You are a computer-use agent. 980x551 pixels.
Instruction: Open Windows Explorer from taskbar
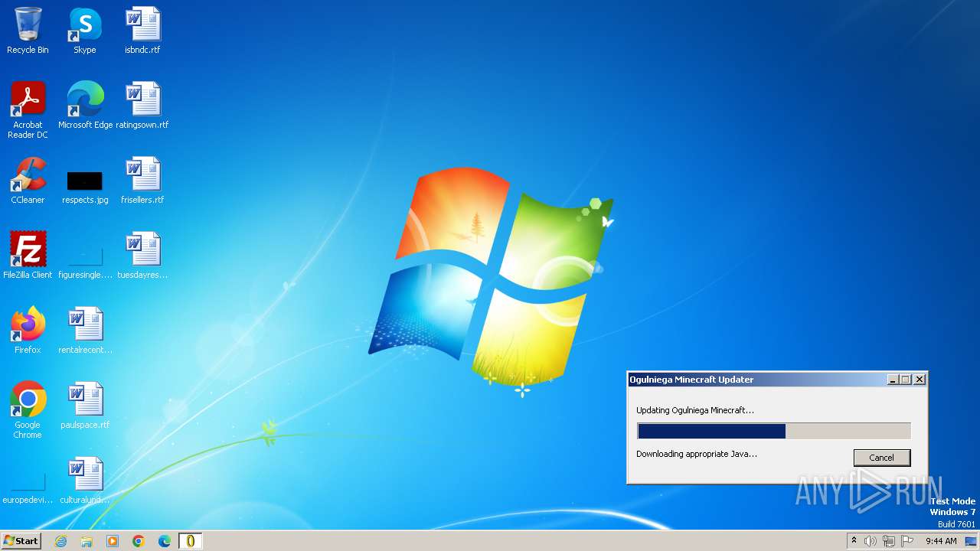tap(87, 541)
